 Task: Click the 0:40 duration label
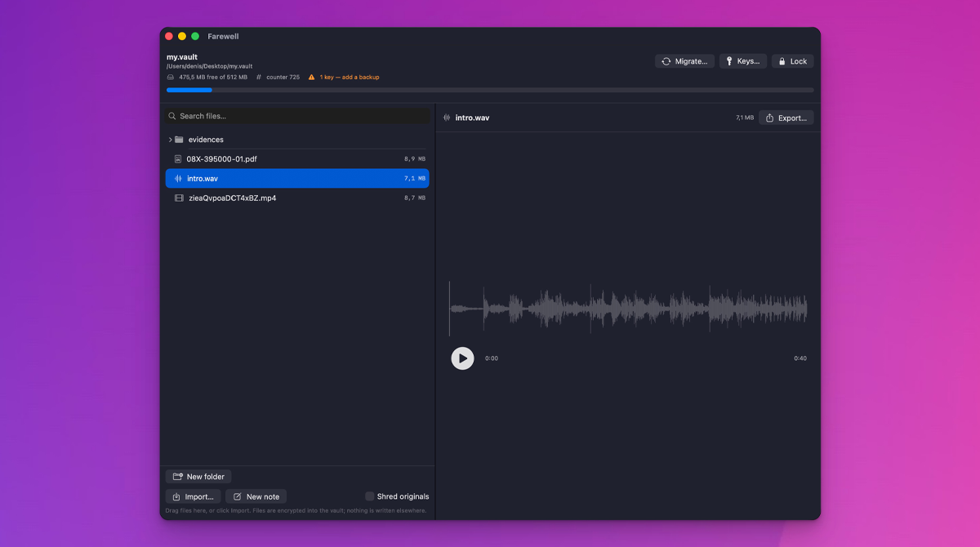click(800, 358)
